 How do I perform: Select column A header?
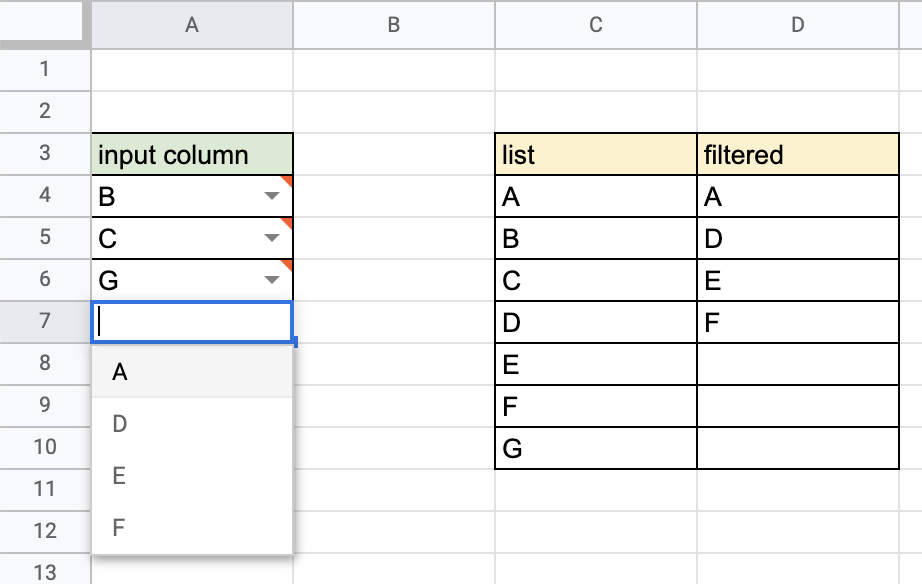[x=192, y=25]
